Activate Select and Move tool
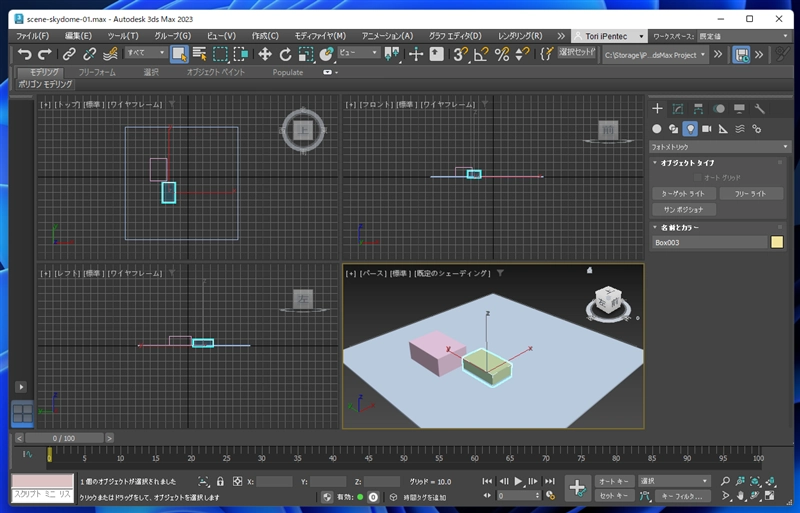Image resolution: width=800 pixels, height=513 pixels. [264, 54]
